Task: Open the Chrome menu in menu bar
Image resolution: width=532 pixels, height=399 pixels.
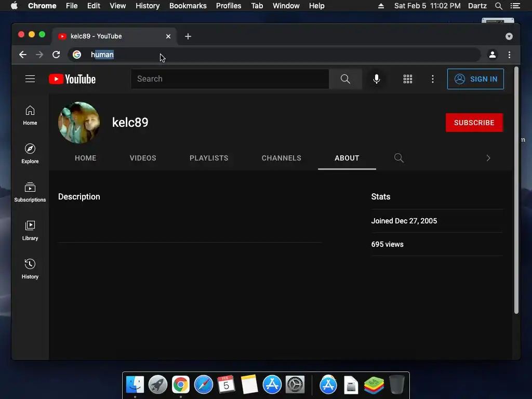Action: click(42, 6)
